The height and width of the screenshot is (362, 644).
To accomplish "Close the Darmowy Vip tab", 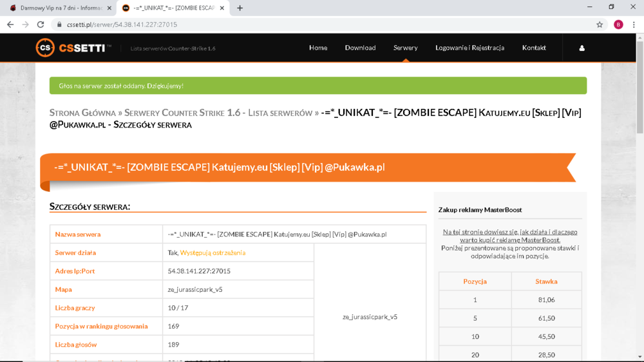I will [x=109, y=8].
